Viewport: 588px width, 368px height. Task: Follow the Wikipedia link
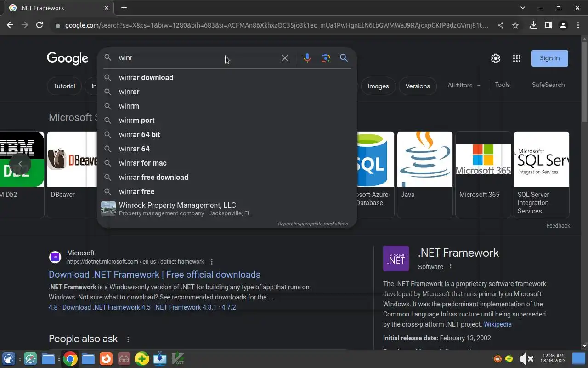[498, 324]
